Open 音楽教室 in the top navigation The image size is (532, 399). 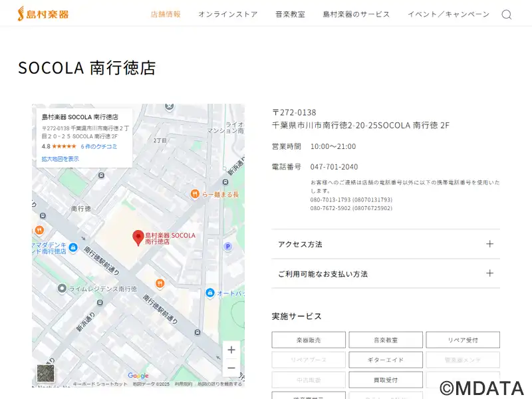coord(290,14)
